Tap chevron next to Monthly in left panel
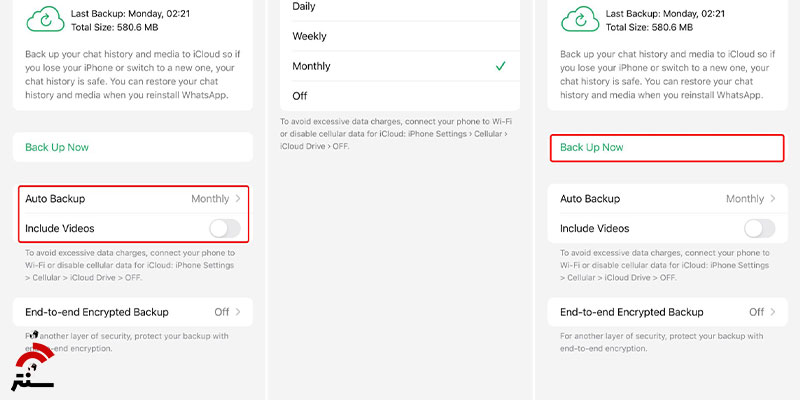The height and width of the screenshot is (400, 800). (238, 199)
